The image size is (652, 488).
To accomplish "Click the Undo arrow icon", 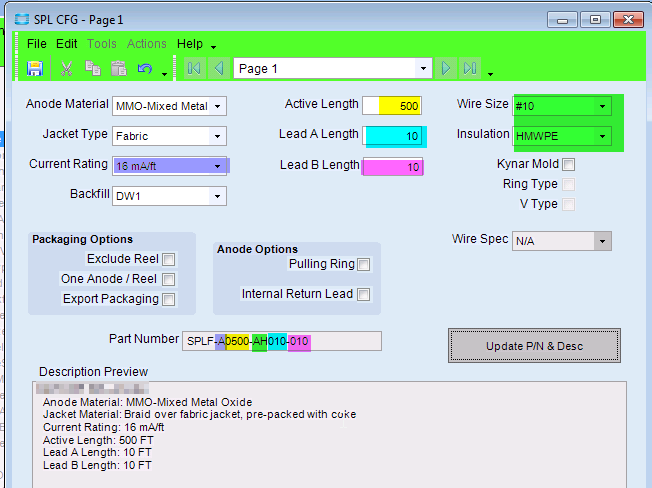I will pos(145,69).
